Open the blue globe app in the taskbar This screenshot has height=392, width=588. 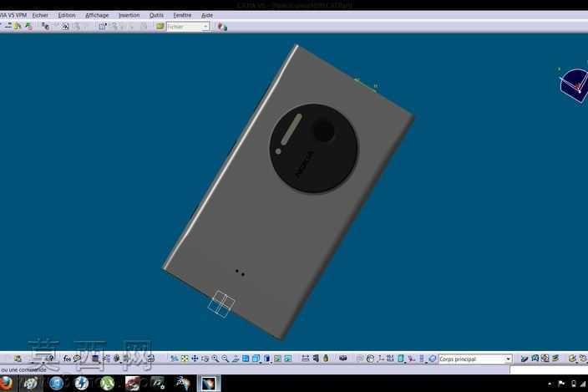coord(56,384)
